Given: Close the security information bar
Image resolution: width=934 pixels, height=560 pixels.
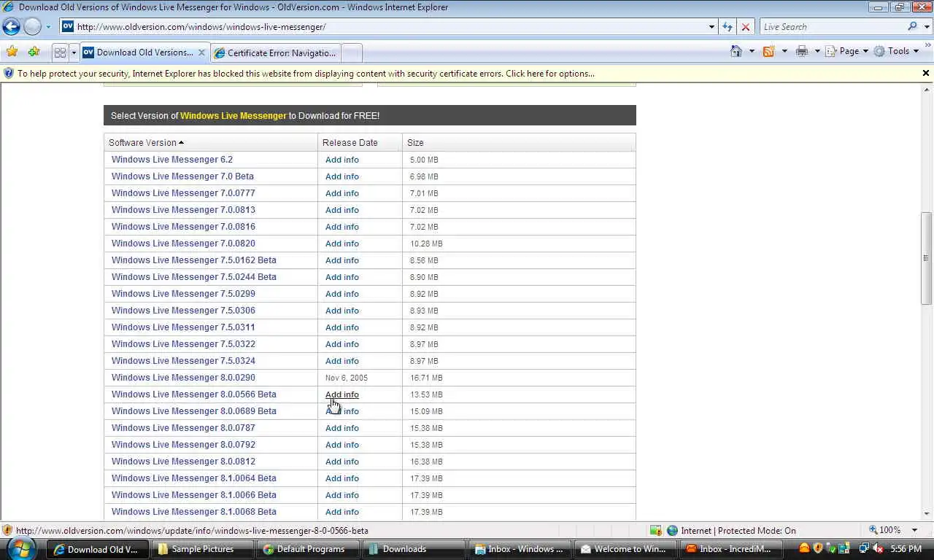Looking at the screenshot, I should (926, 73).
